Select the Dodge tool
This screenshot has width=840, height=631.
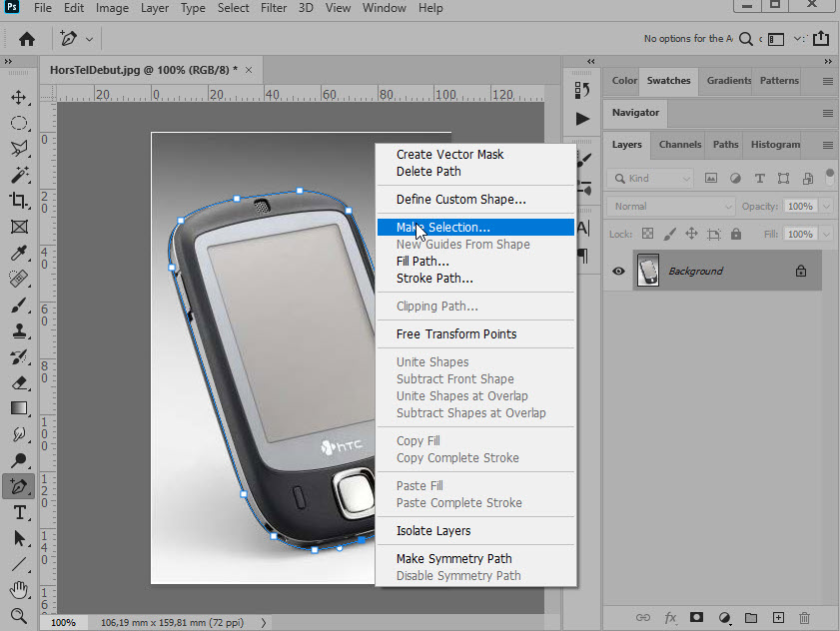click(x=19, y=460)
